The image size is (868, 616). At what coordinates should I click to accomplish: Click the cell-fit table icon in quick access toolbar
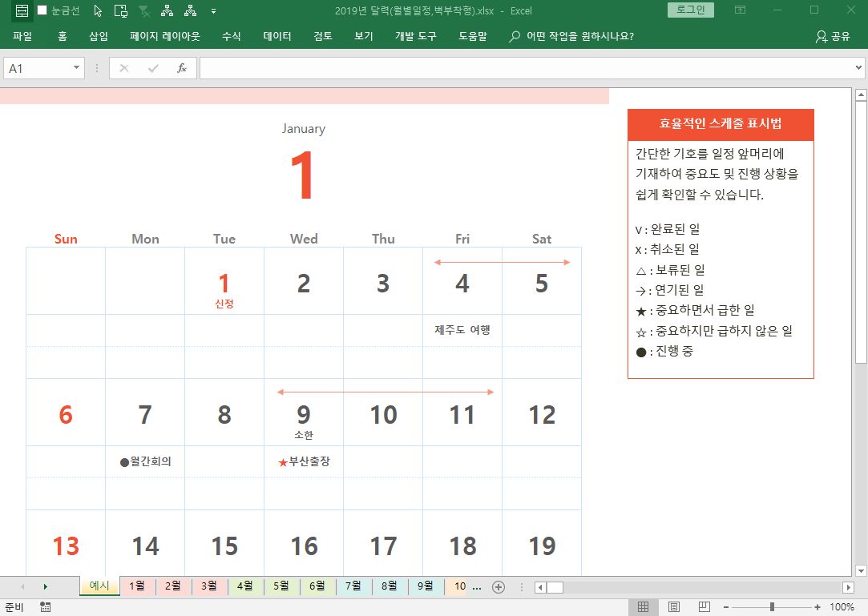[x=22, y=10]
